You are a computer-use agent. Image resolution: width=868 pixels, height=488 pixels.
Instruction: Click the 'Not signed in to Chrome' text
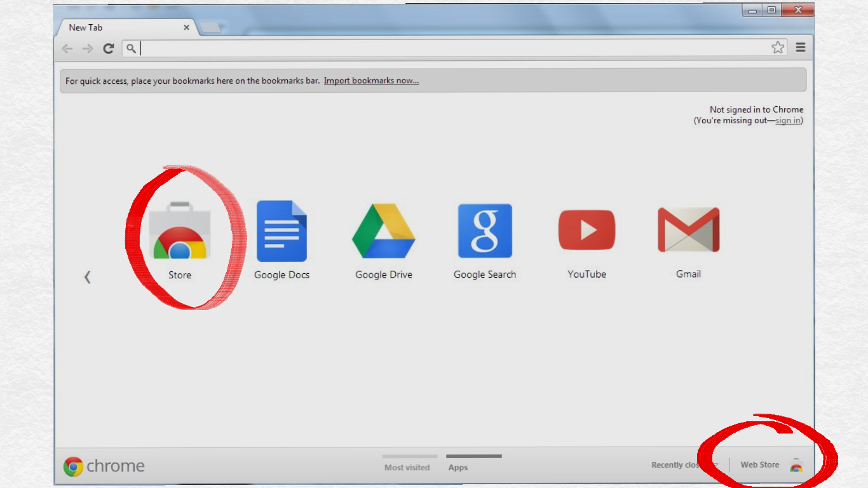click(x=756, y=110)
